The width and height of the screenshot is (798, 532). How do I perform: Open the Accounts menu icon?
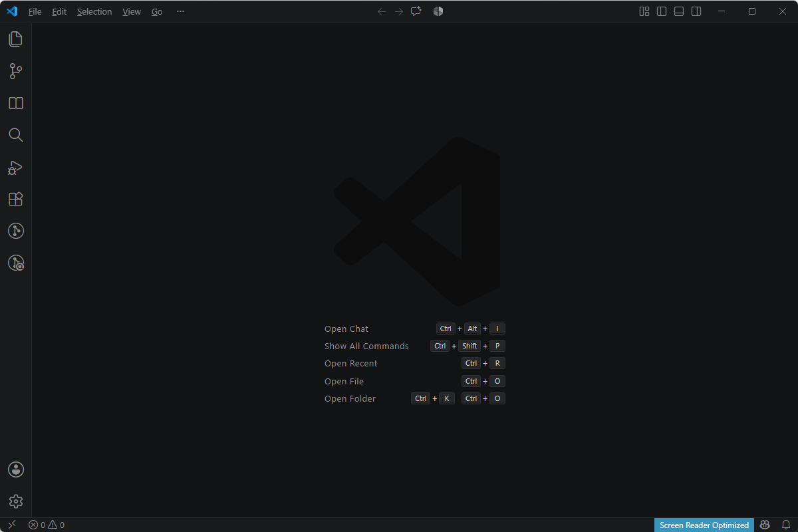point(16,469)
